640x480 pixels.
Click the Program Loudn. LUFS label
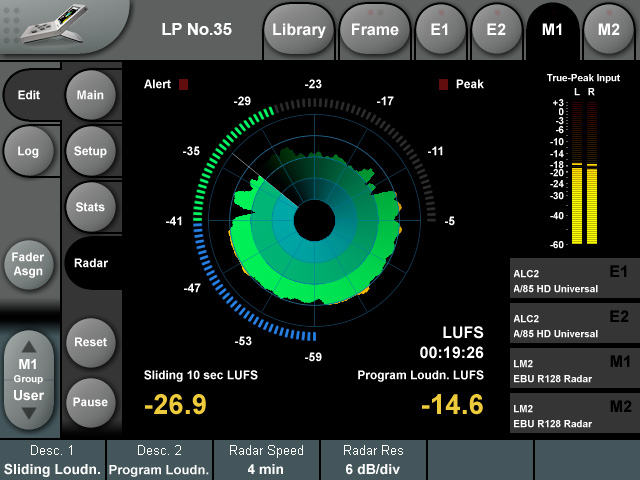[421, 375]
